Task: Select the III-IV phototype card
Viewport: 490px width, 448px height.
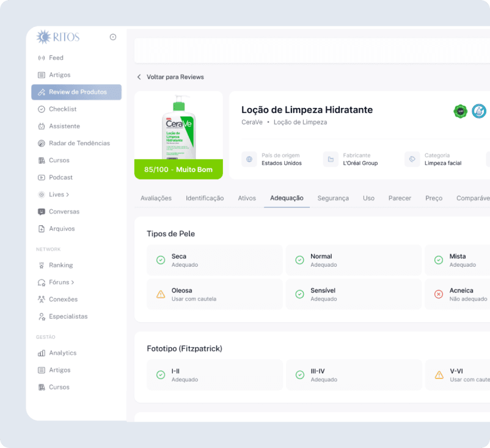Action: 354,375
